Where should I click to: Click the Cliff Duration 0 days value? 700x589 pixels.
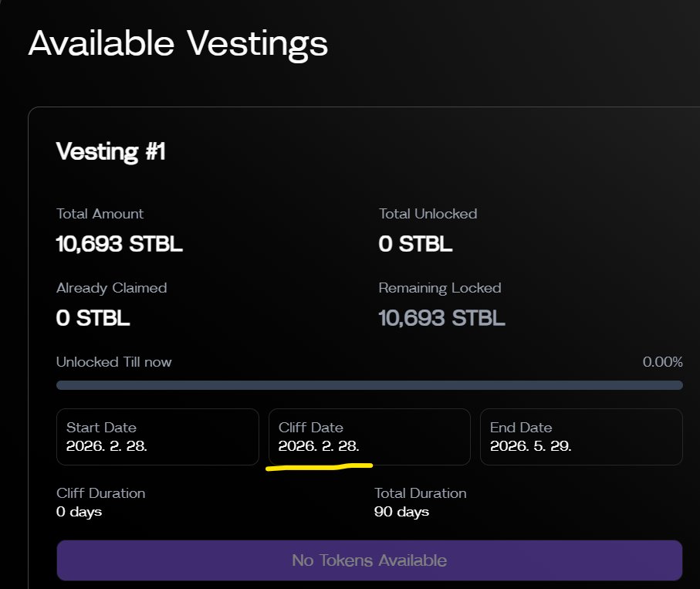click(x=79, y=511)
